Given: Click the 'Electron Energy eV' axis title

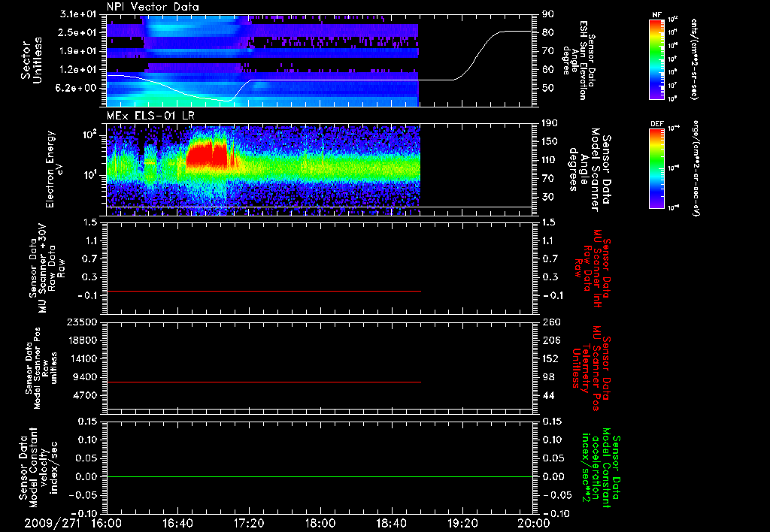Looking at the screenshot, I should 54,169.
